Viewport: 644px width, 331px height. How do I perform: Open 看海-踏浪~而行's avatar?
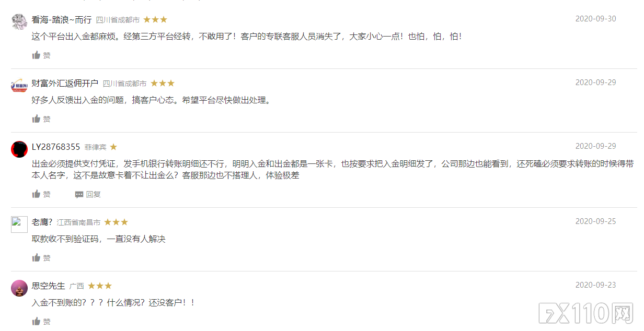click(19, 21)
